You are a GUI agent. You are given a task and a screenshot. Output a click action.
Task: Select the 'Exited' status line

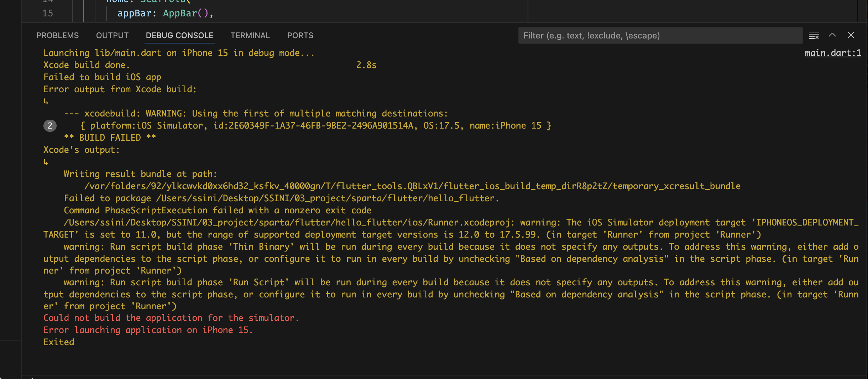(59, 342)
